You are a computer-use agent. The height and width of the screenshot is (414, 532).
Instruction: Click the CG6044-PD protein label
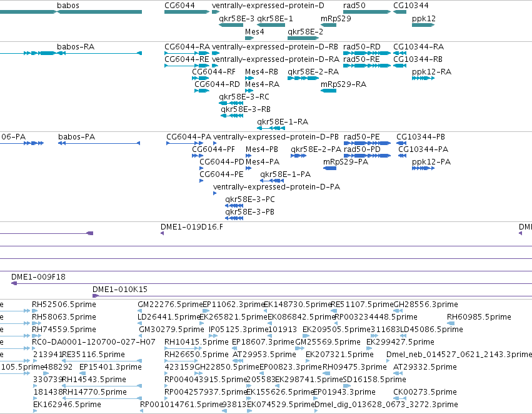click(222, 162)
